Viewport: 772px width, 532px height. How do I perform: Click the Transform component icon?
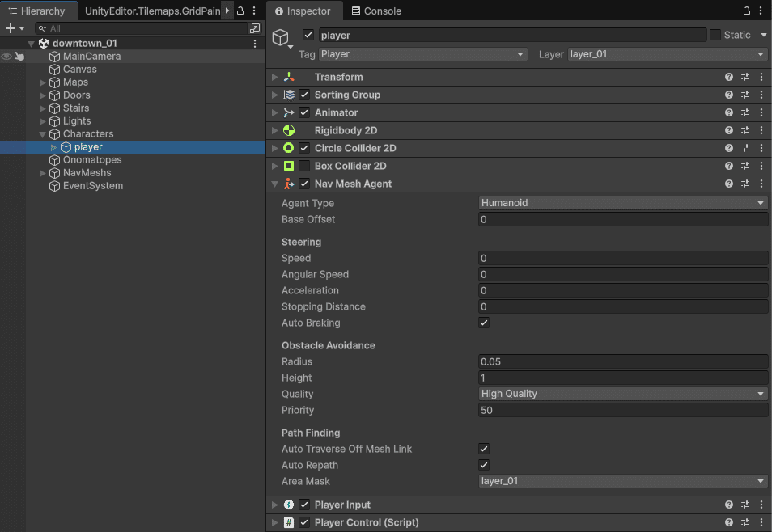click(288, 77)
